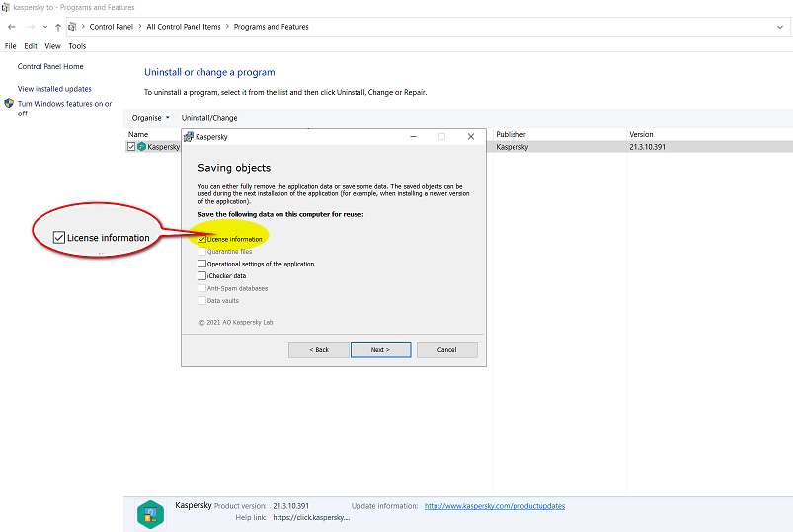Click the window title bar program icon

coord(6,7)
